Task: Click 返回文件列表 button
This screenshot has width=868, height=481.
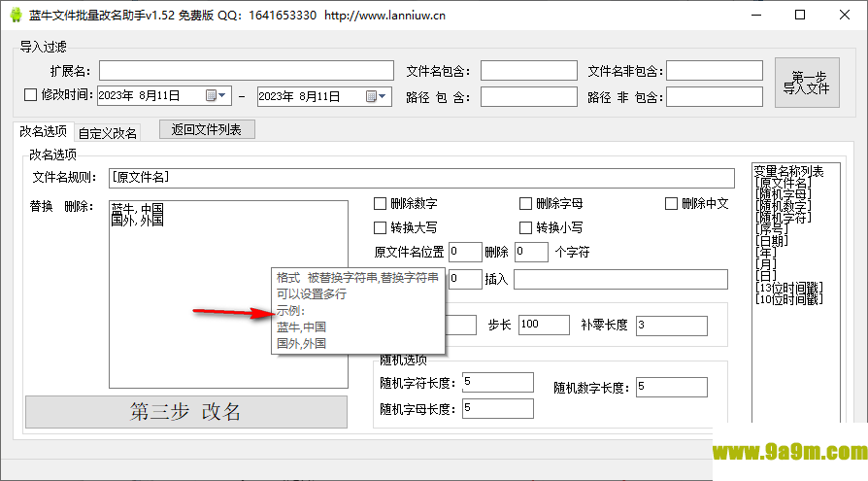Action: [207, 129]
